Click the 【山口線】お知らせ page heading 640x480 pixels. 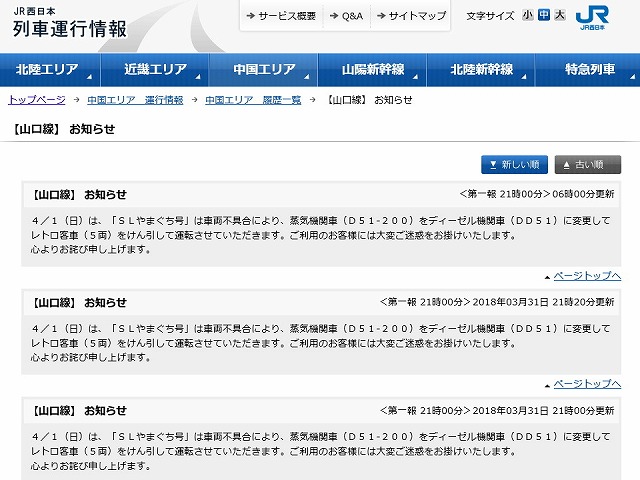click(x=63, y=129)
